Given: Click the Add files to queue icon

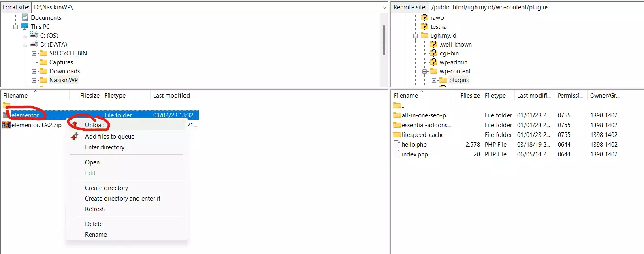Looking at the screenshot, I should (75, 137).
